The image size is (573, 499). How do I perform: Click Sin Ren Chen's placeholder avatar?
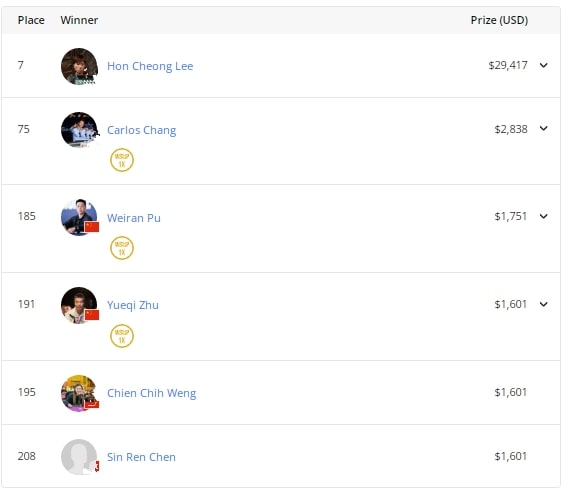pos(79,457)
